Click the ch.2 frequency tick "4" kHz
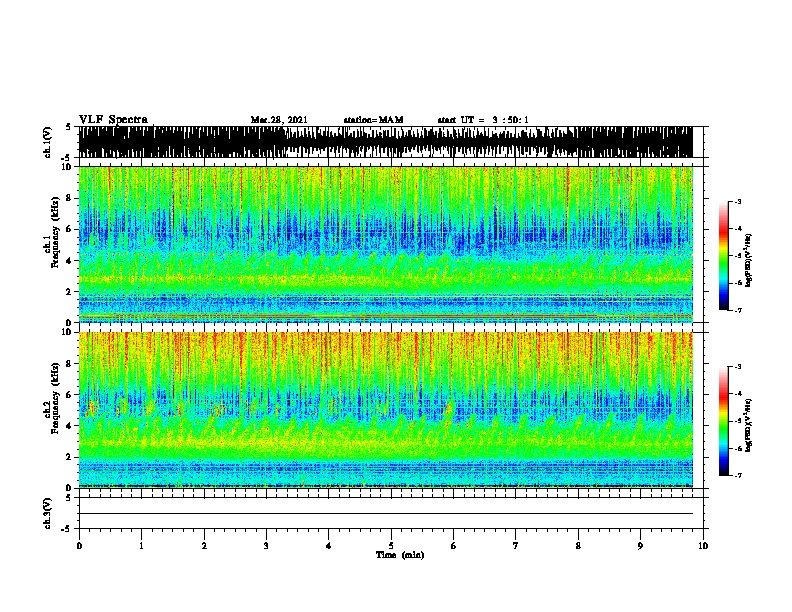The image size is (792, 612). [71, 426]
